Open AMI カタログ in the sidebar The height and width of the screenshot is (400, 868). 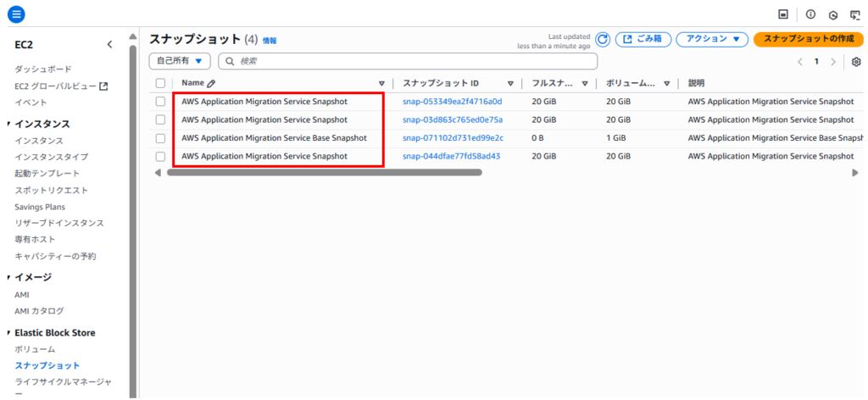click(39, 310)
